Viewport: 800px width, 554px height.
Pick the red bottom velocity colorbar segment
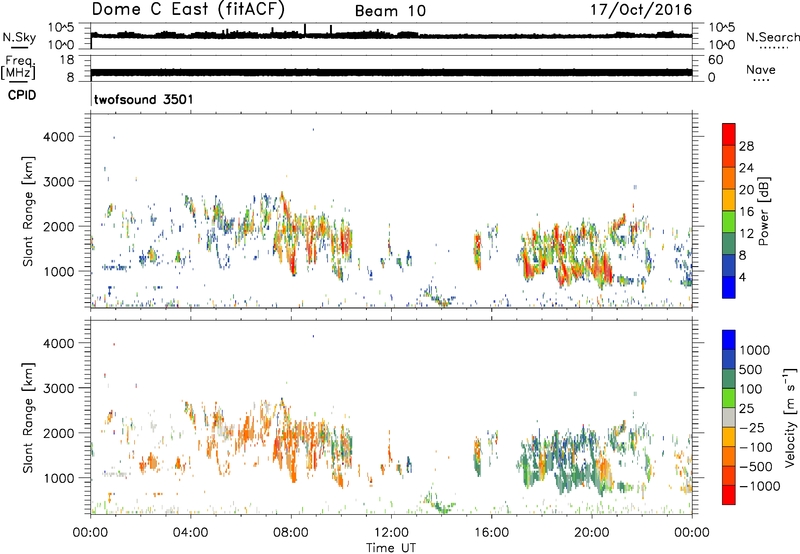pos(729,495)
